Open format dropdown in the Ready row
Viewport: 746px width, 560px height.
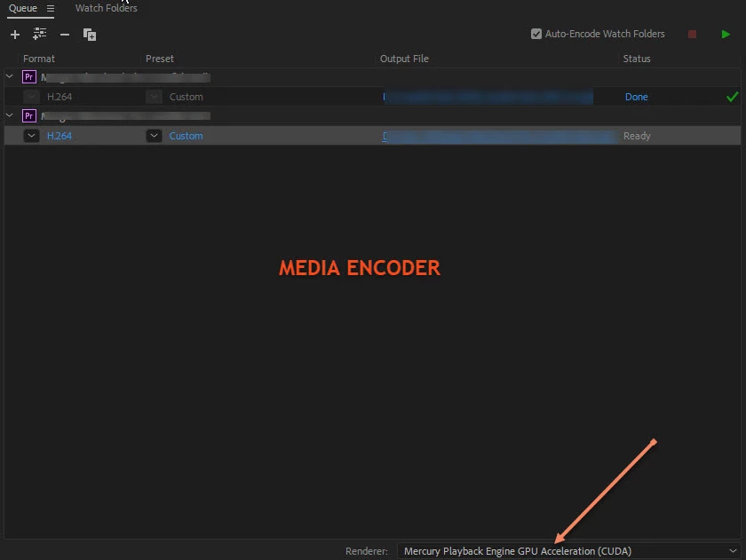pos(31,136)
